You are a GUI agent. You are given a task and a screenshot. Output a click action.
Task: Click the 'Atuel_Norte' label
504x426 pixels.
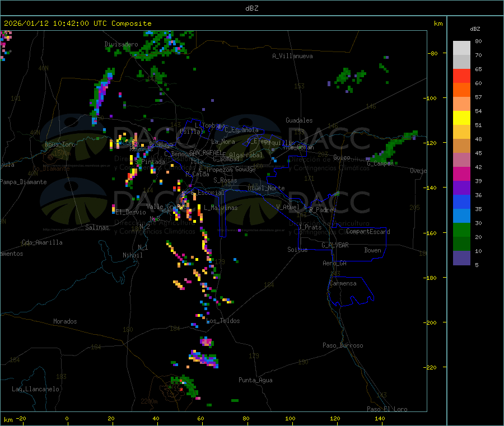click(266, 188)
